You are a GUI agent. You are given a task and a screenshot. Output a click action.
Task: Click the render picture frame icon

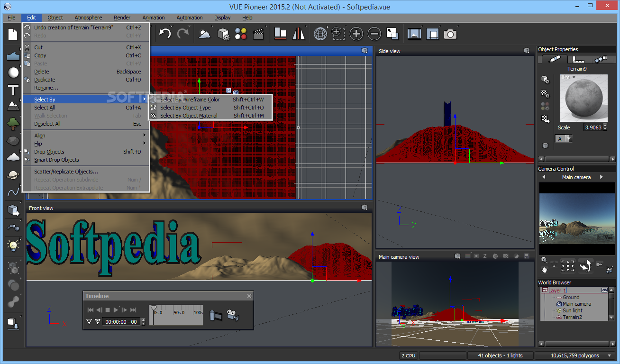[x=414, y=34]
